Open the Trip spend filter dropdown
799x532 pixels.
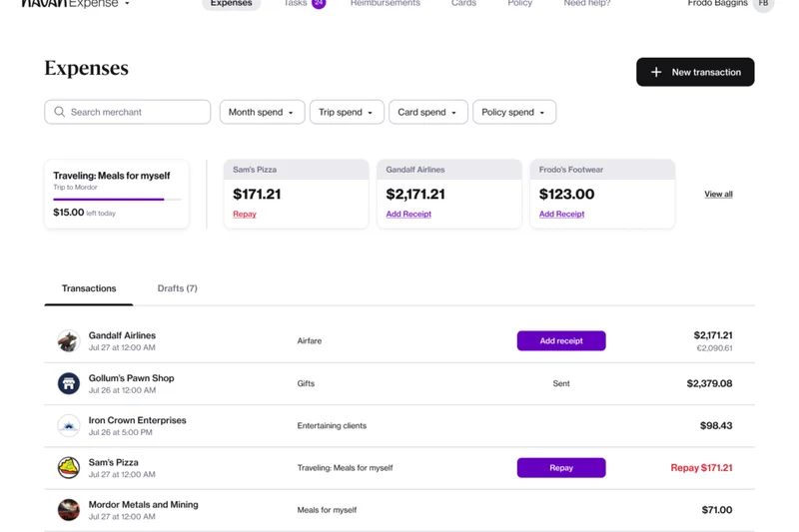pyautogui.click(x=347, y=112)
